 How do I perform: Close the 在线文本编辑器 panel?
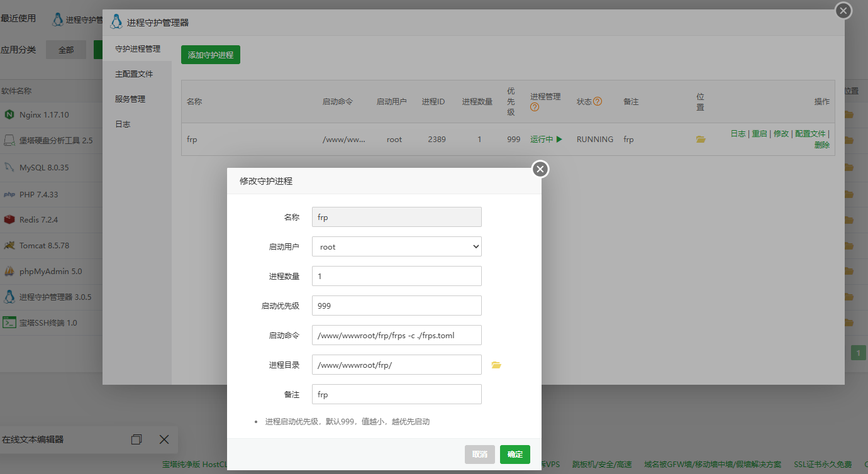pos(164,439)
